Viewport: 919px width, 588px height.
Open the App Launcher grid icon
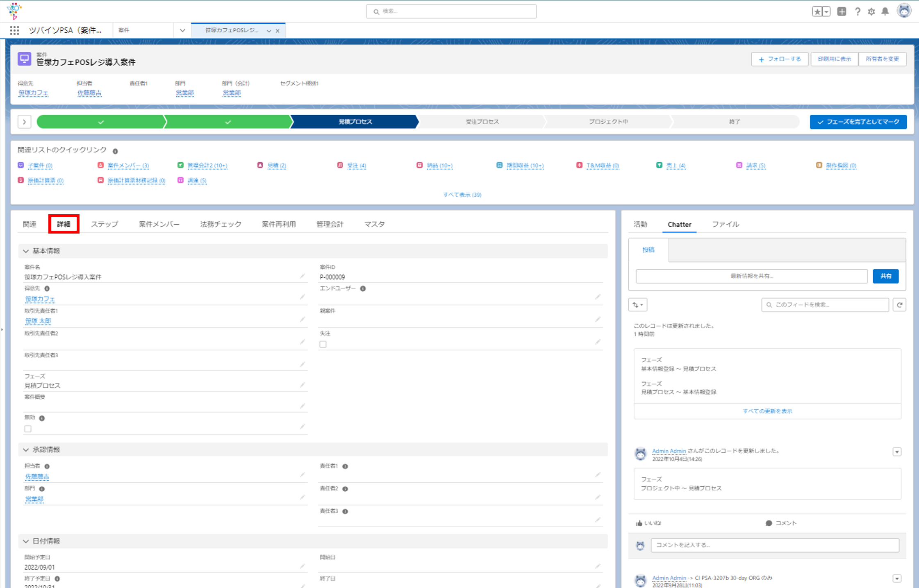(x=14, y=30)
